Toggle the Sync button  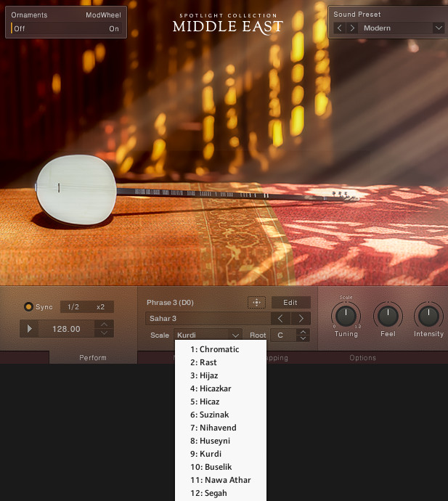click(x=28, y=306)
